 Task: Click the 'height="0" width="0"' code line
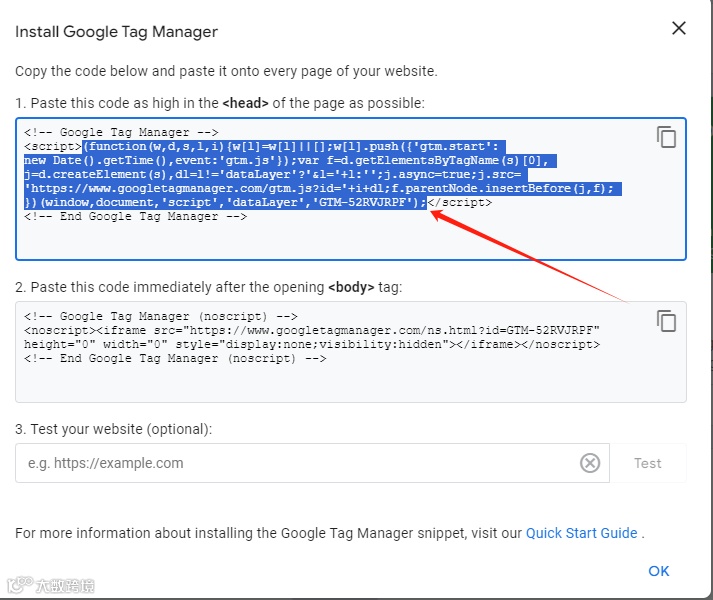(312, 344)
